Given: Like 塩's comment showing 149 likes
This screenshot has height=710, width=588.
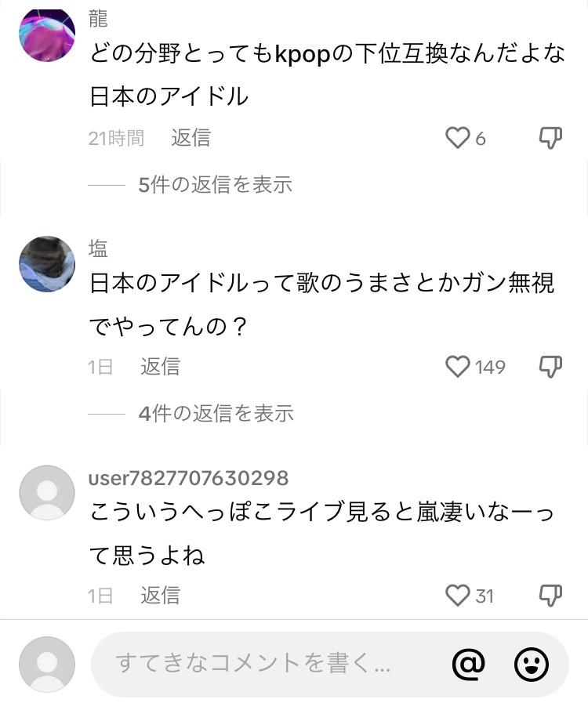Looking at the screenshot, I should tap(457, 367).
